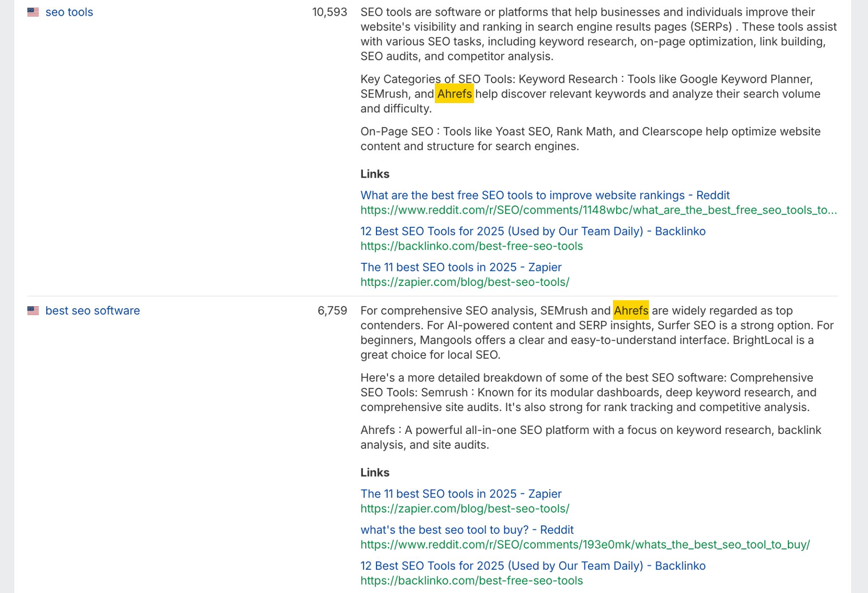Click the reddit.com 193e0mk green URL
The width and height of the screenshot is (868, 593).
(x=585, y=545)
